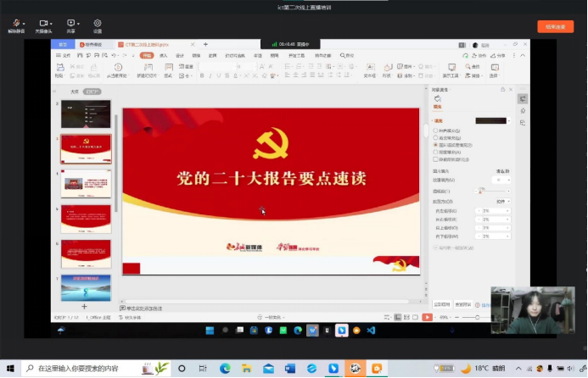The height and width of the screenshot is (378, 588).
Task: Start slideshow with red play button
Action: (427, 317)
